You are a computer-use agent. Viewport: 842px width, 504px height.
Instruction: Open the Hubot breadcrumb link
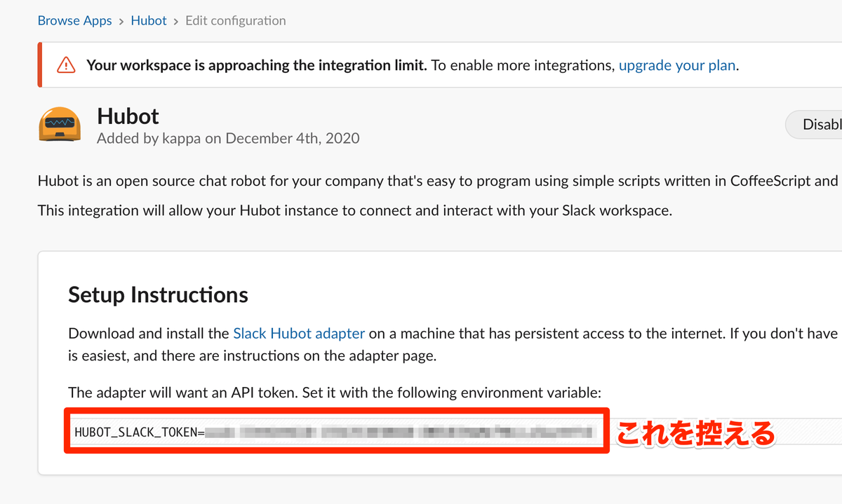tap(149, 20)
